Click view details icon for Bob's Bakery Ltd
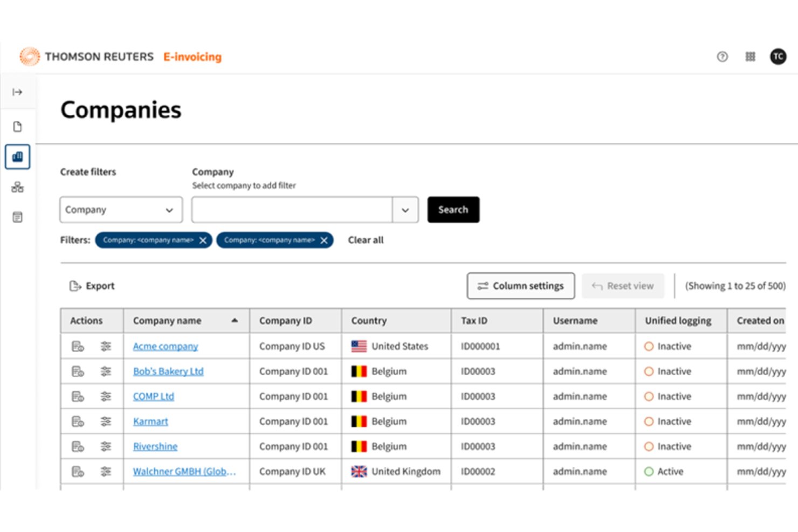Image resolution: width=798 pixels, height=532 pixels. click(78, 371)
